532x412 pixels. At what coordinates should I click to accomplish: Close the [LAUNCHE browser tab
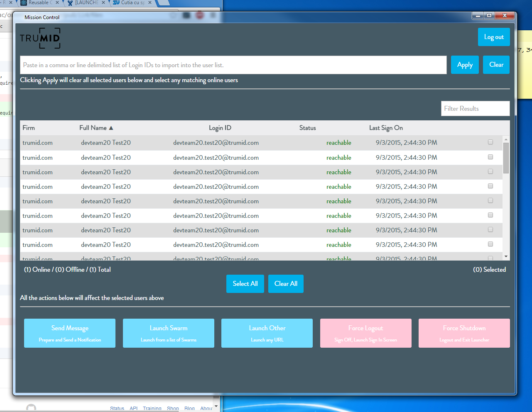click(103, 2)
